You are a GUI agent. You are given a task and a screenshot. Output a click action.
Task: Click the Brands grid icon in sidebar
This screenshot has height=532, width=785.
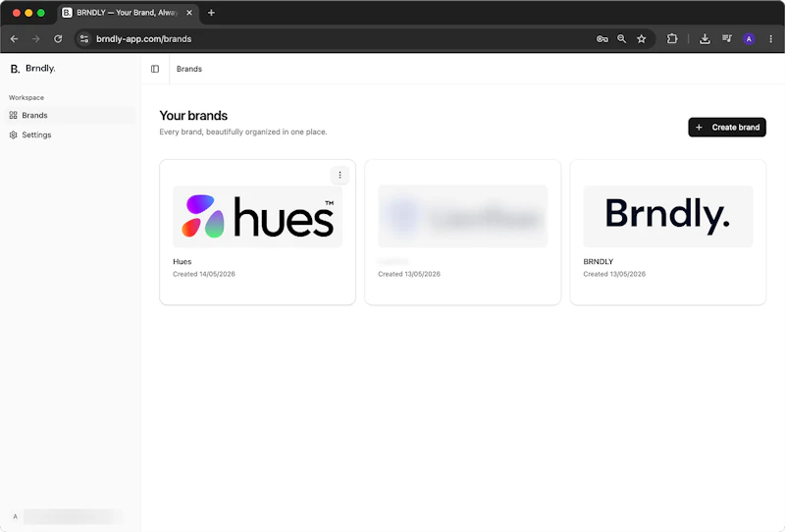(x=14, y=115)
